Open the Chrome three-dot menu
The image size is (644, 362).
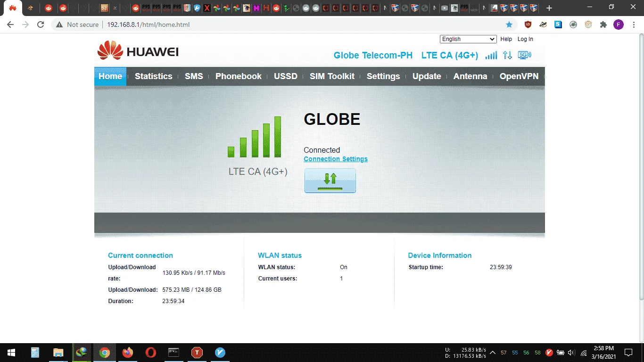click(x=634, y=25)
